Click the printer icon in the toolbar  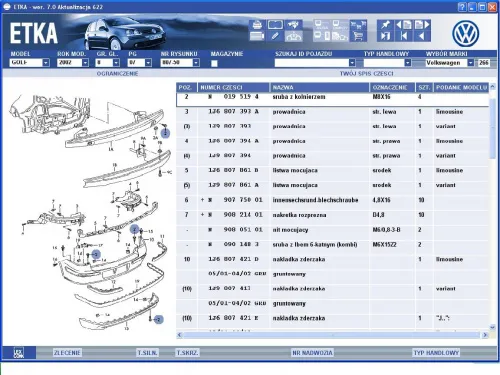point(257,25)
